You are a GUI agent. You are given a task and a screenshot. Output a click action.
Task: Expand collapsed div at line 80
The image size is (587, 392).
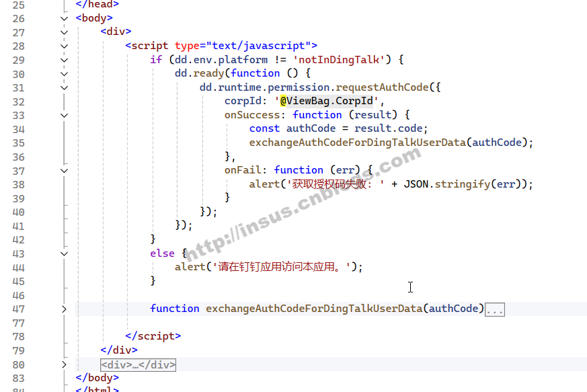pos(64,364)
